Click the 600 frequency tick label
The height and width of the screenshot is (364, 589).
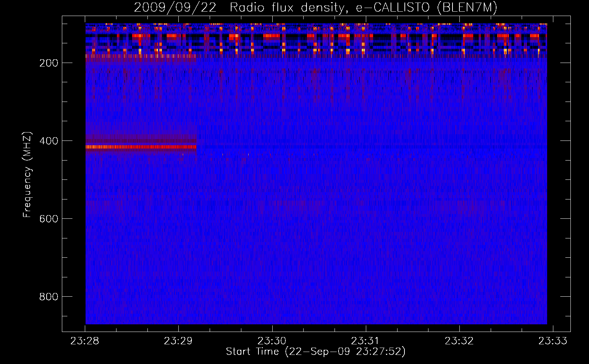[49, 219]
